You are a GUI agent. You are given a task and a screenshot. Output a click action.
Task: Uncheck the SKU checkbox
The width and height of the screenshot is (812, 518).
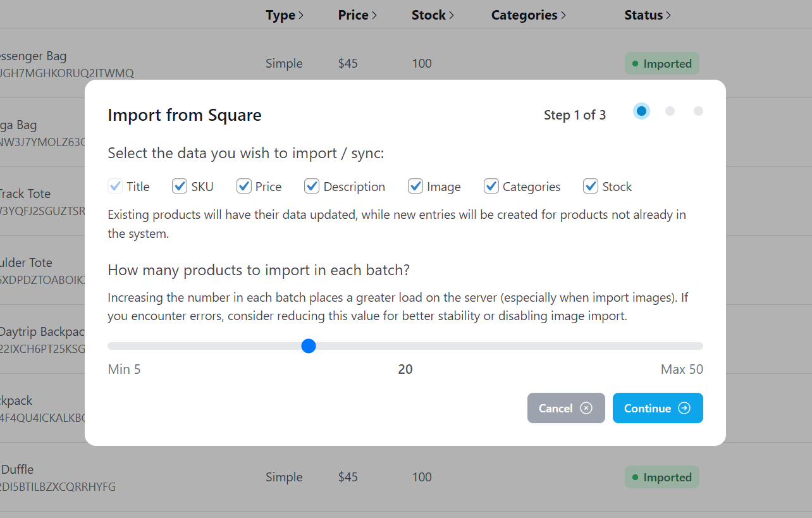[x=180, y=186]
